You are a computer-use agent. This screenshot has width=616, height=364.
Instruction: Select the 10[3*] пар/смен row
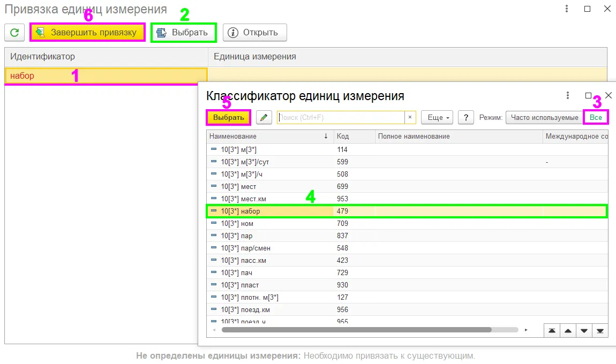[408, 248]
